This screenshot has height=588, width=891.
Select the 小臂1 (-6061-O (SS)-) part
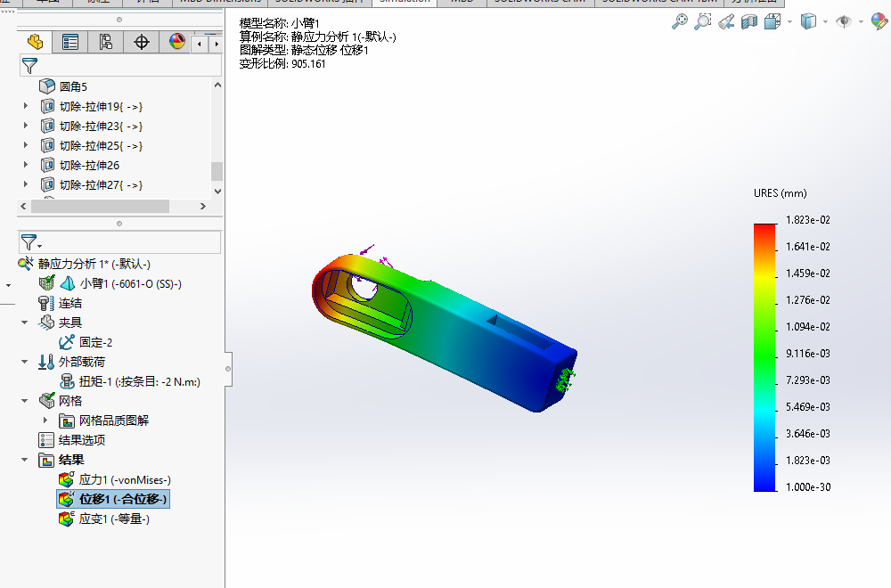[131, 283]
